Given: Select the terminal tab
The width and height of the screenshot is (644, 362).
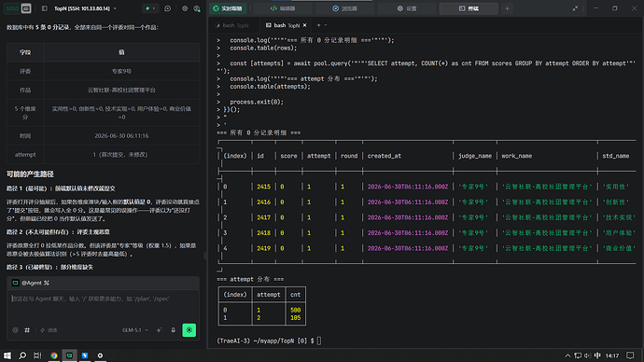Looking at the screenshot, I should tap(469, 8).
